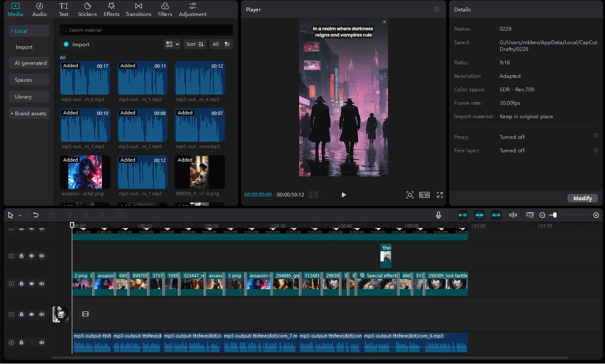Open the grid view mode dropdown
Image resolution: width=605 pixels, height=364 pixels.
click(173, 44)
